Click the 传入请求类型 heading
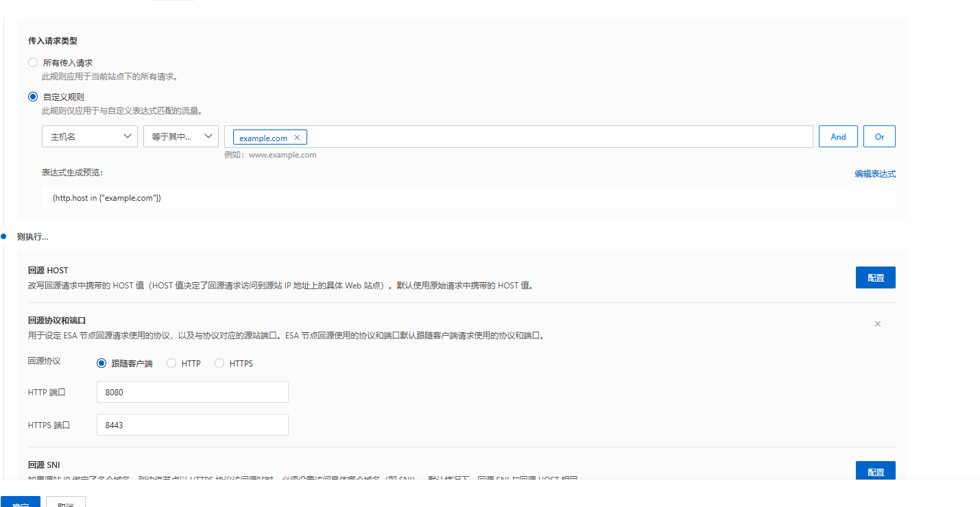The width and height of the screenshot is (980, 507). pos(53,41)
